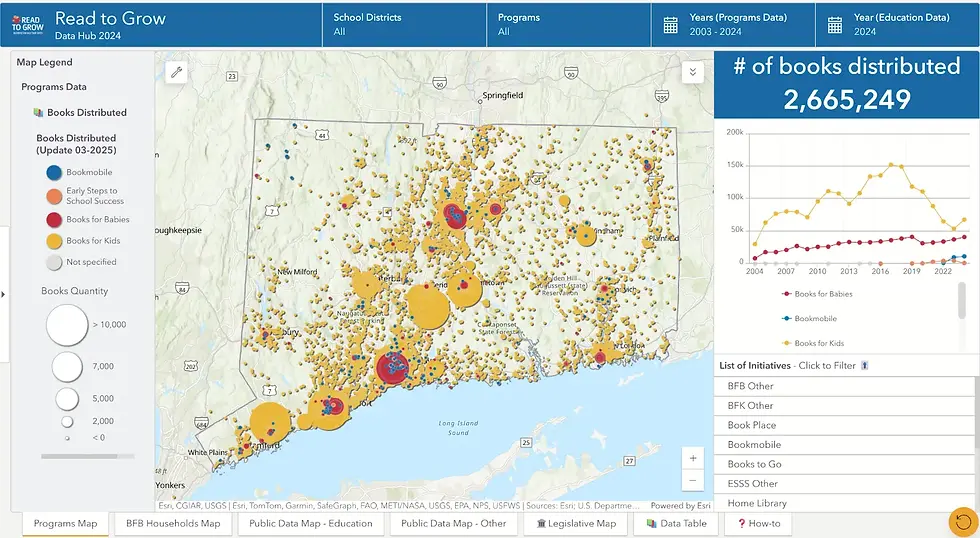Zoom in on the map with plus
The height and width of the screenshot is (538, 980).
coord(693,459)
